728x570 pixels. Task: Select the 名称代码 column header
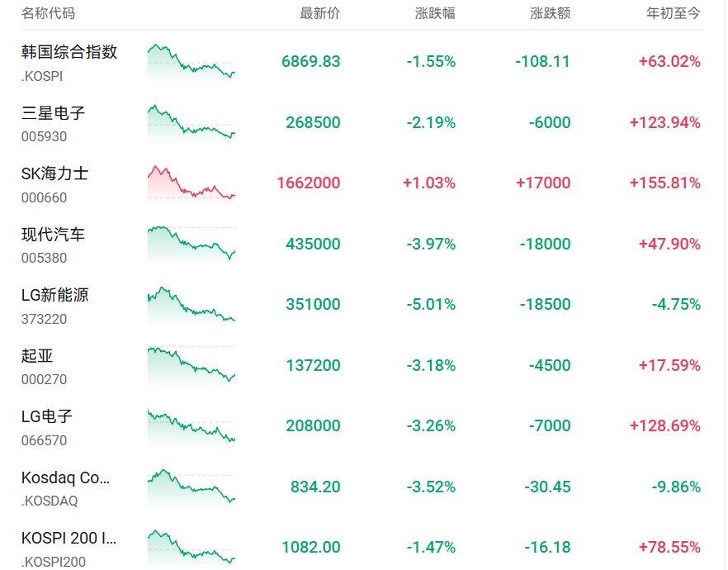48,13
